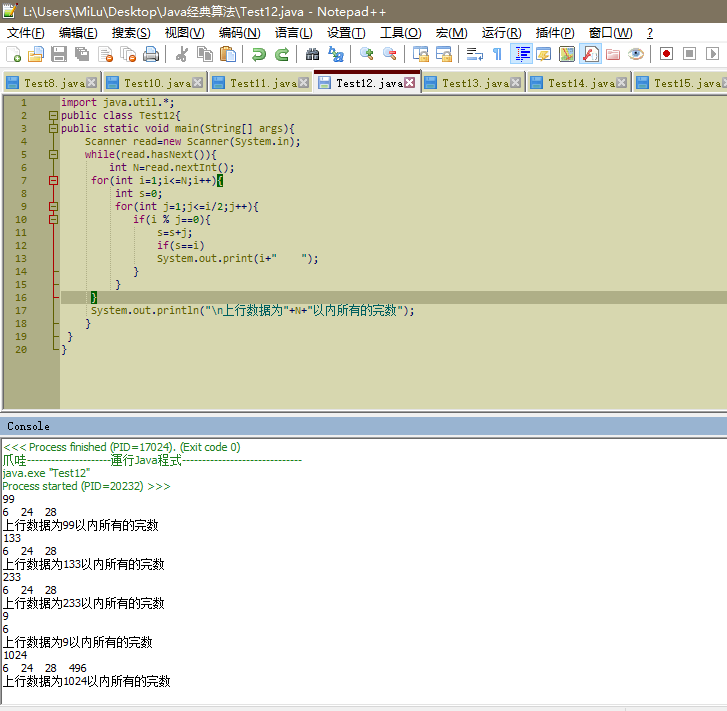The height and width of the screenshot is (711, 727).
Task: Copy selection using the Copy icon
Action: pos(204,54)
